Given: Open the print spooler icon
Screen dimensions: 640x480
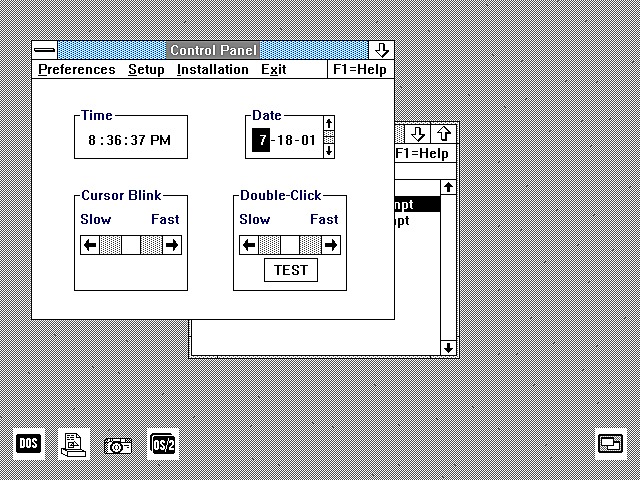Looking at the screenshot, I should coord(73,444).
